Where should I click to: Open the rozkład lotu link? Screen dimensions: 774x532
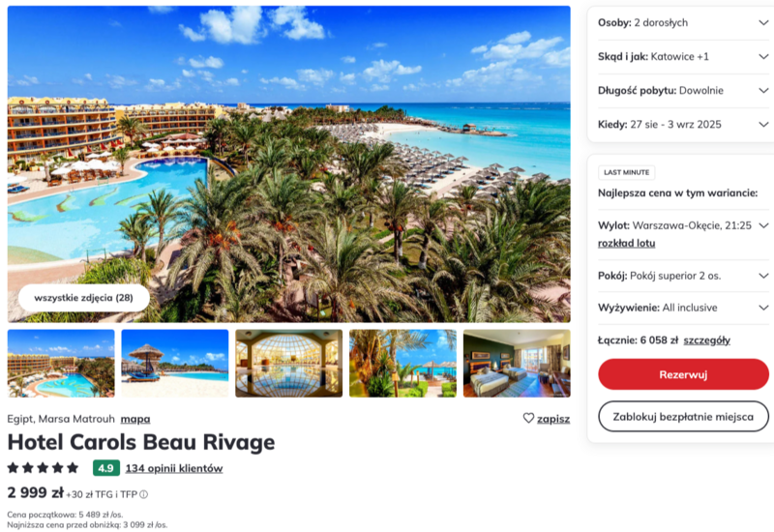point(626,244)
